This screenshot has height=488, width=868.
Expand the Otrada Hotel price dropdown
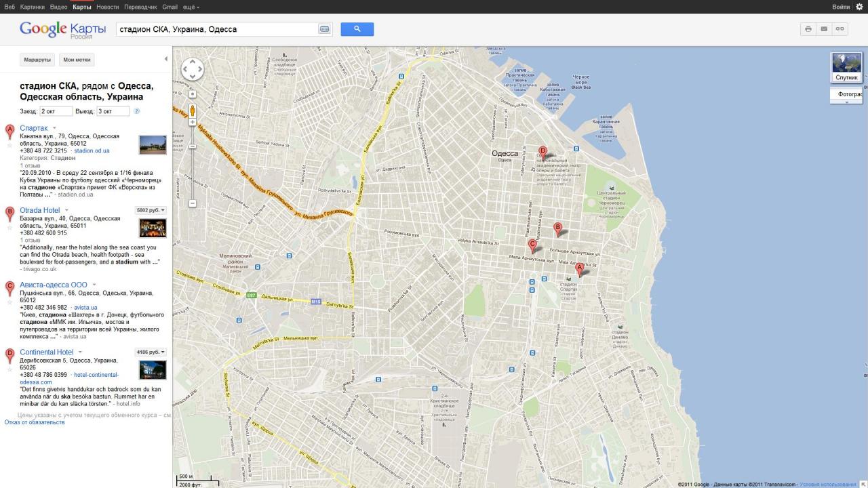point(151,210)
